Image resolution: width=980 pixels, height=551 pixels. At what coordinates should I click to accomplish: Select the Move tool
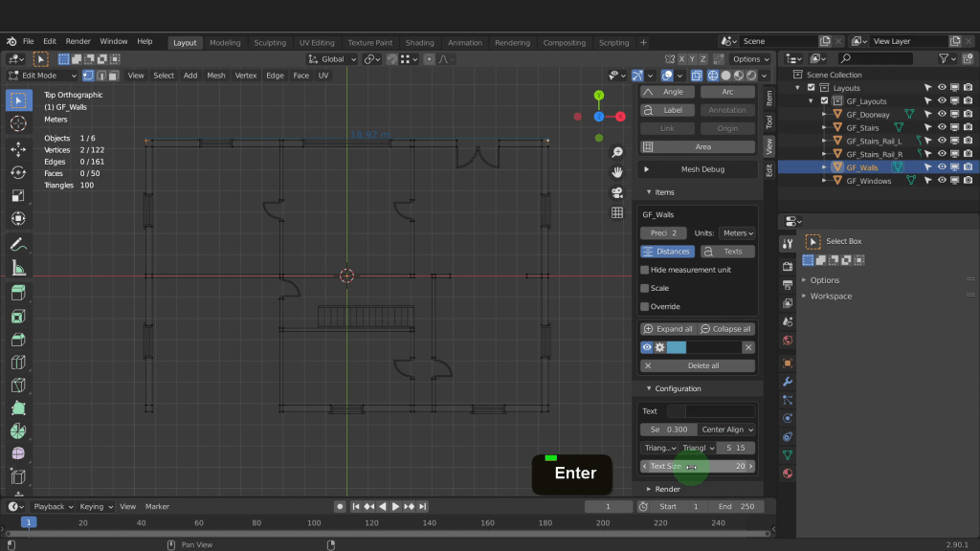point(18,149)
